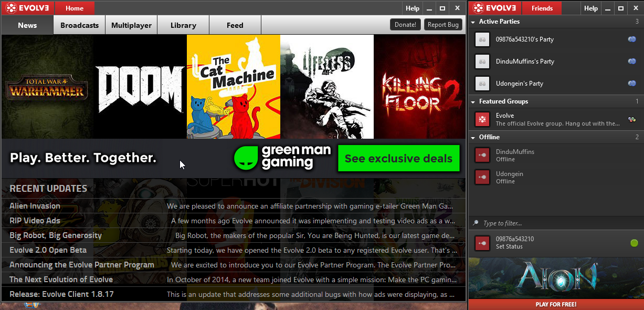Click the Donate! button
The height and width of the screenshot is (310, 644).
(x=405, y=25)
